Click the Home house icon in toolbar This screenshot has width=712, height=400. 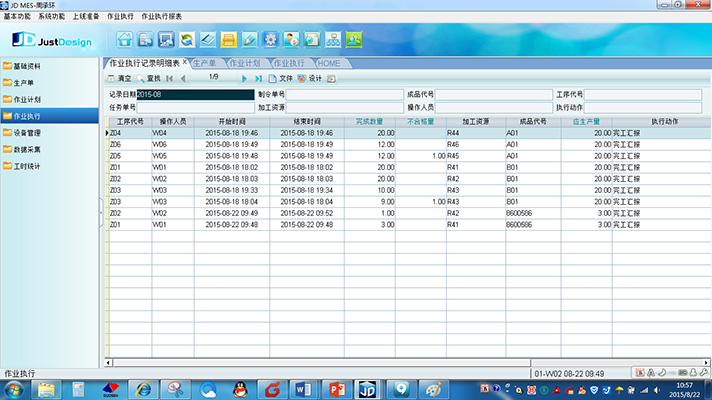[124, 40]
